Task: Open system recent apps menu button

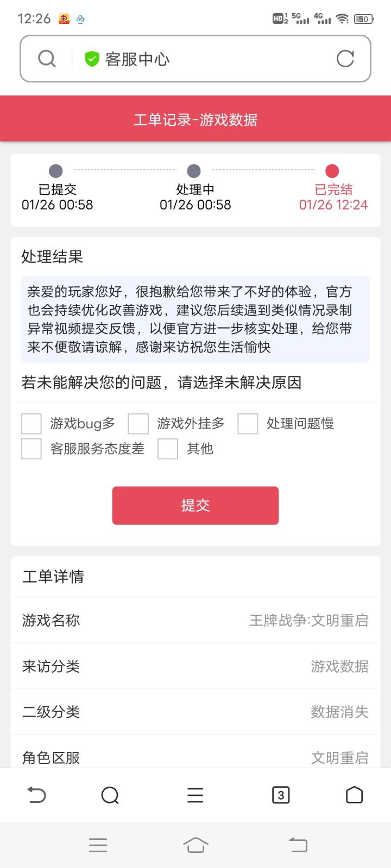Action: (98, 845)
